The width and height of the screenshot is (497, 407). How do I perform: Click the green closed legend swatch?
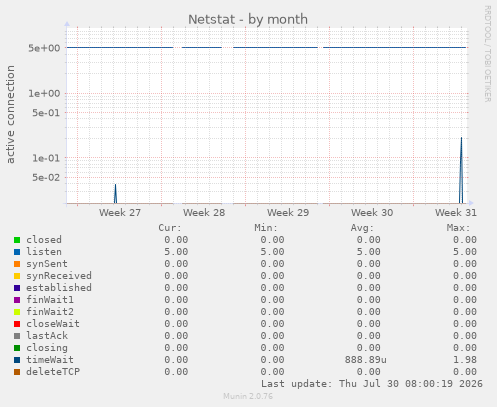coord(17,240)
